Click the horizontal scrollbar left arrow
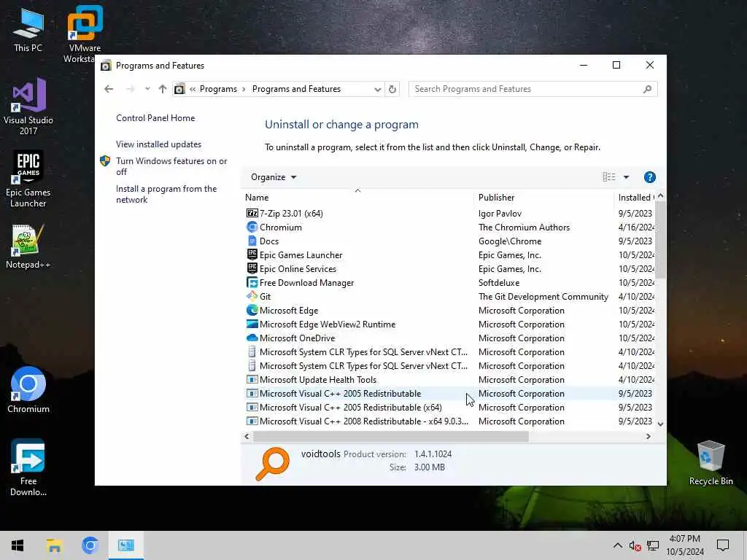 [247, 436]
